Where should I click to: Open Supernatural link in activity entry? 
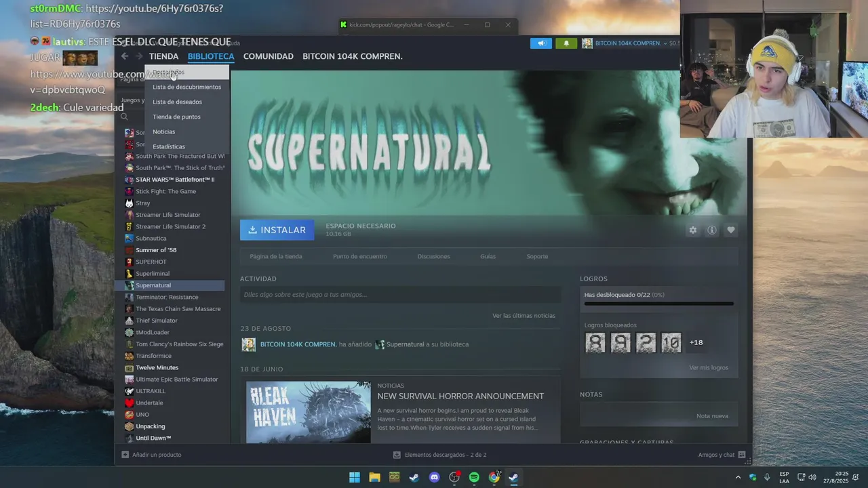click(405, 344)
